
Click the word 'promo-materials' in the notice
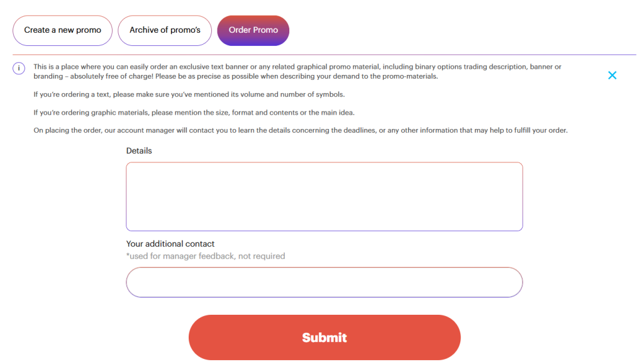click(409, 77)
